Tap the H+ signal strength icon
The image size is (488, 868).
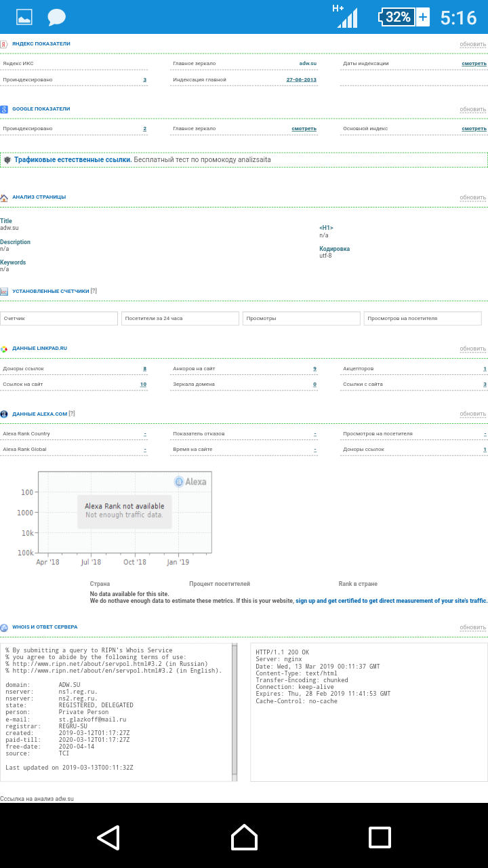point(346,16)
